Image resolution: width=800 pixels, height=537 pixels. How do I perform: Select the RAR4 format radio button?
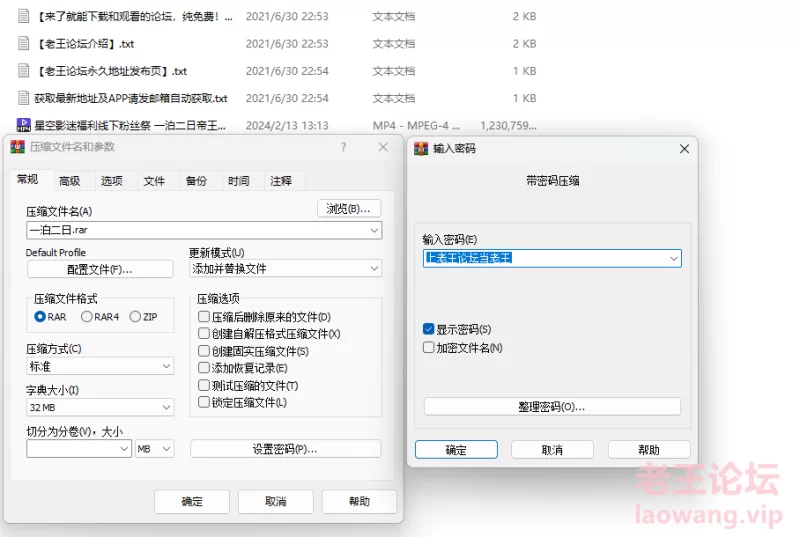(87, 317)
